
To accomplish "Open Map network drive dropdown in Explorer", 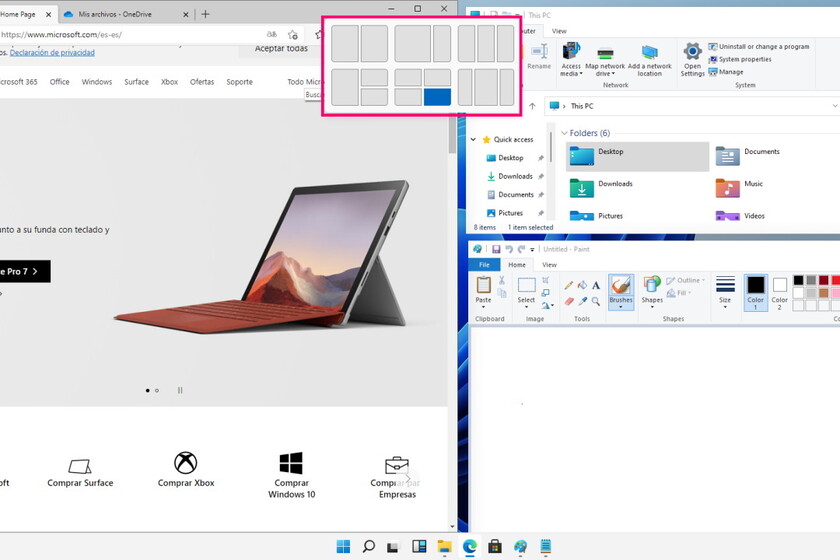I will click(x=605, y=60).
